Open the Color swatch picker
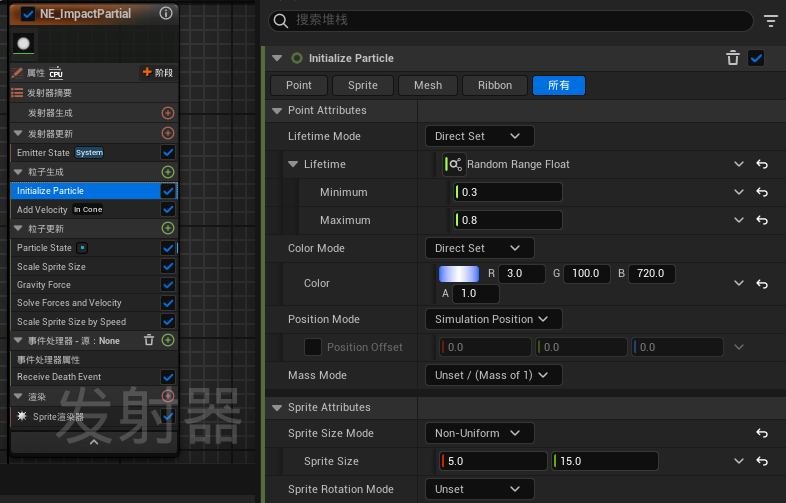Image resolution: width=786 pixels, height=503 pixels. click(x=459, y=274)
